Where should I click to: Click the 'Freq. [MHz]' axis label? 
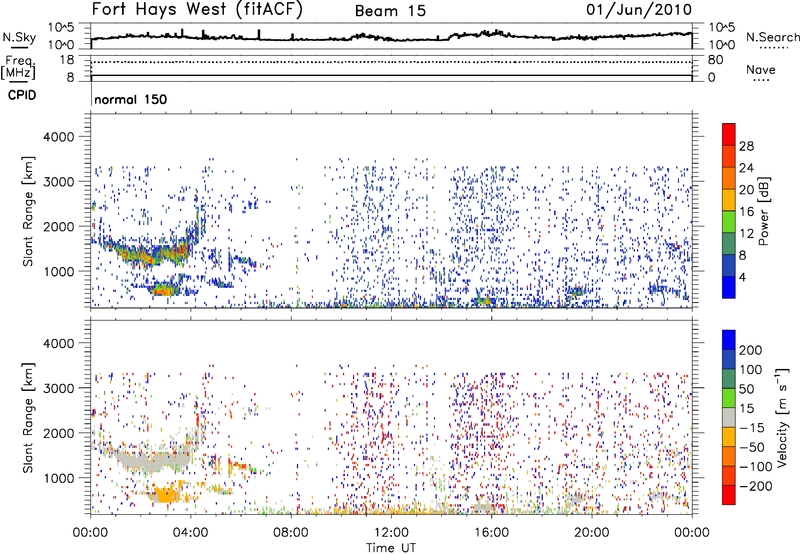(x=19, y=68)
